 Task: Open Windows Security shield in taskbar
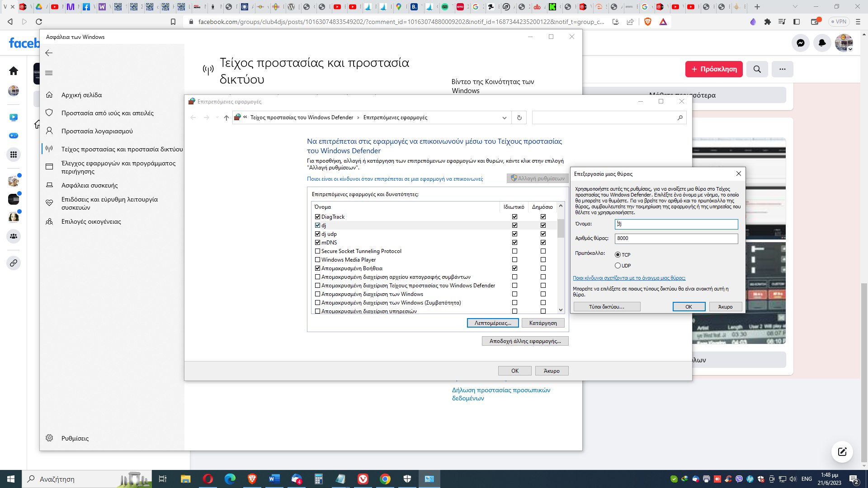coord(407,479)
